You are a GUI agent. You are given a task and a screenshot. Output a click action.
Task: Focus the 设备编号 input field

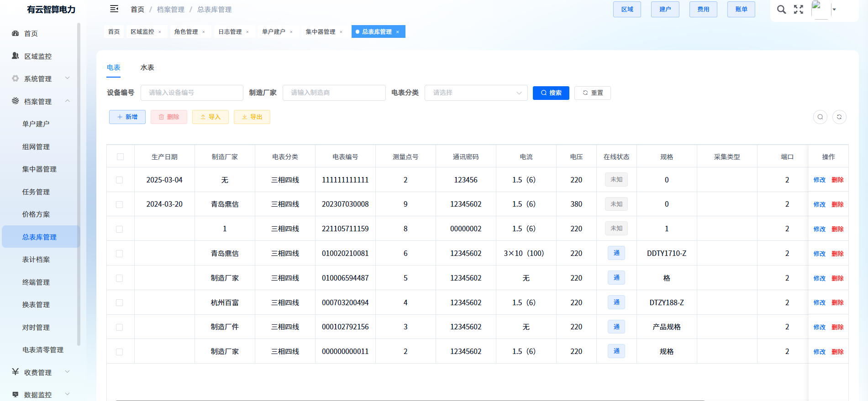tap(192, 93)
